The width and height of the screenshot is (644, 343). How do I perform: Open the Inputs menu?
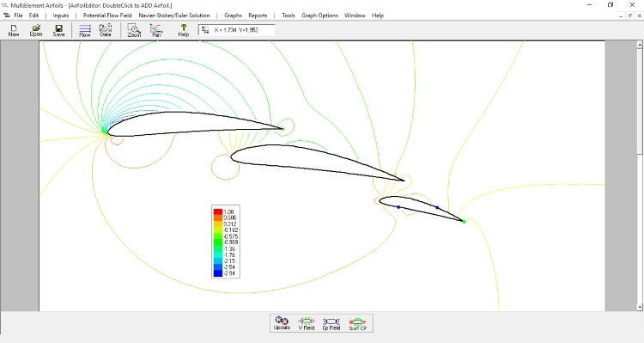[61, 15]
